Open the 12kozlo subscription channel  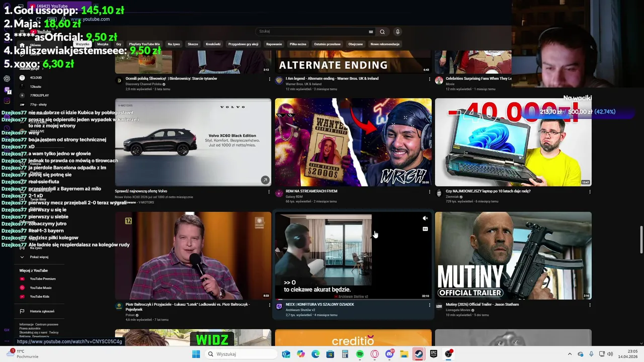(x=35, y=86)
